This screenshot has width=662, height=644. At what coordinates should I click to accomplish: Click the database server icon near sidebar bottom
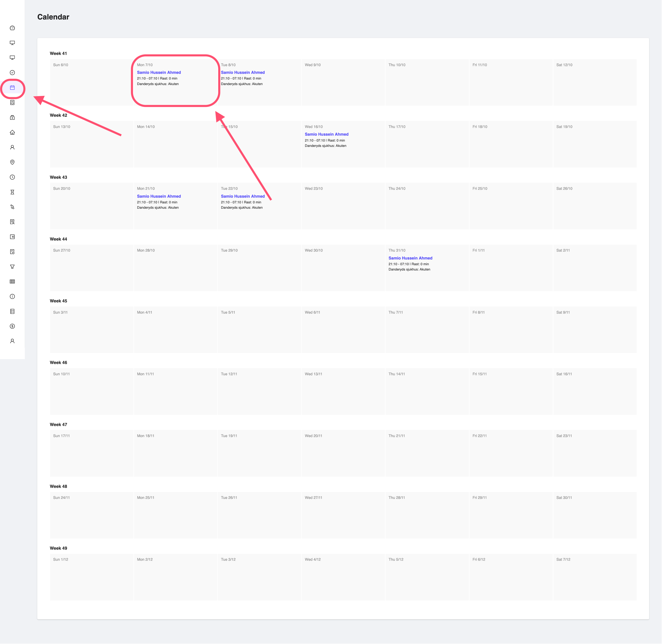tap(13, 311)
